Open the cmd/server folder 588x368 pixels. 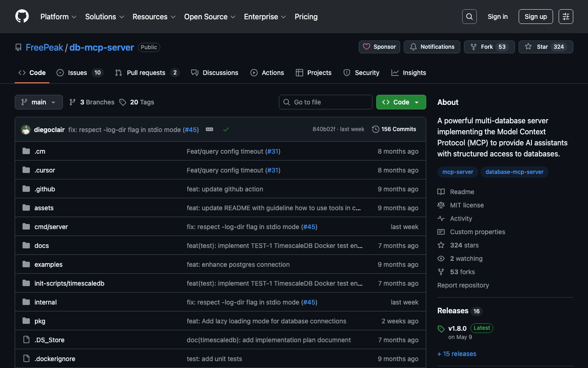tap(51, 227)
